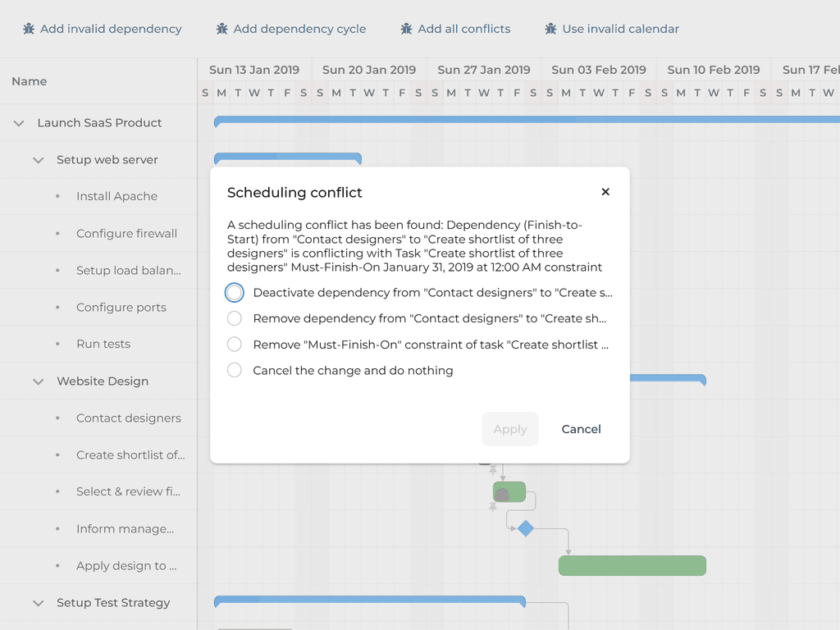Collapse the "Launch SaaS Product" row
The image size is (840, 630).
tap(18, 122)
